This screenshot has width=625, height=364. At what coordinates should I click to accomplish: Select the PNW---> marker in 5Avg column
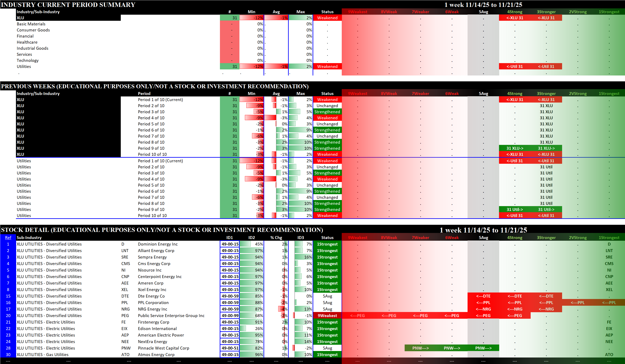click(483, 348)
